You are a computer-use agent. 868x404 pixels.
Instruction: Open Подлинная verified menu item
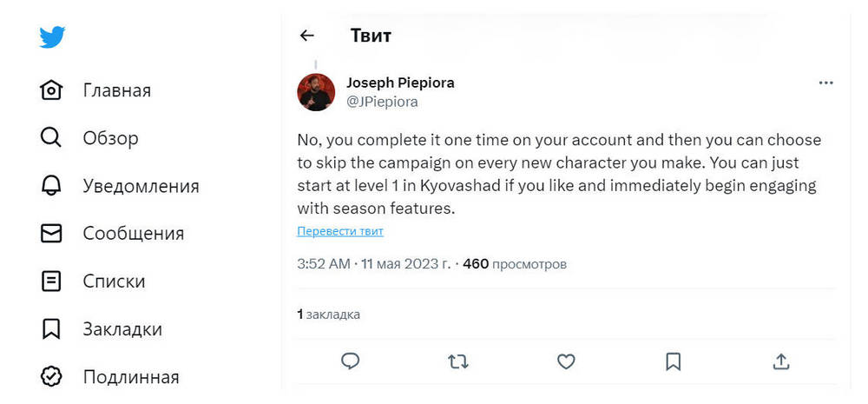(130, 377)
